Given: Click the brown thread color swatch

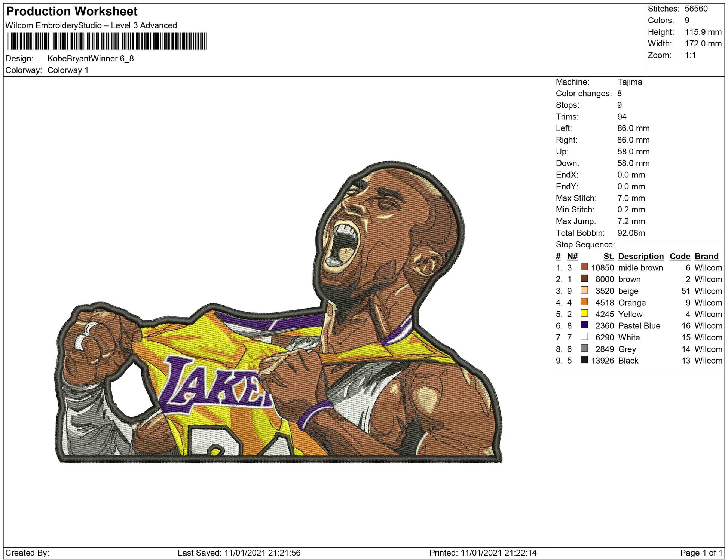Looking at the screenshot, I should click(x=584, y=278).
